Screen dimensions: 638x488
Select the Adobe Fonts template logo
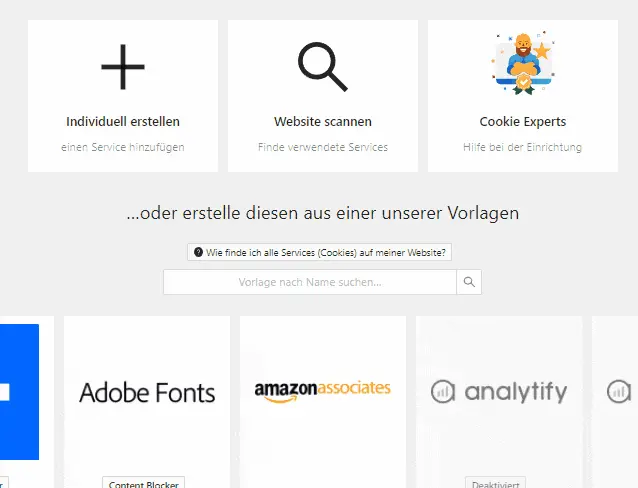point(147,393)
